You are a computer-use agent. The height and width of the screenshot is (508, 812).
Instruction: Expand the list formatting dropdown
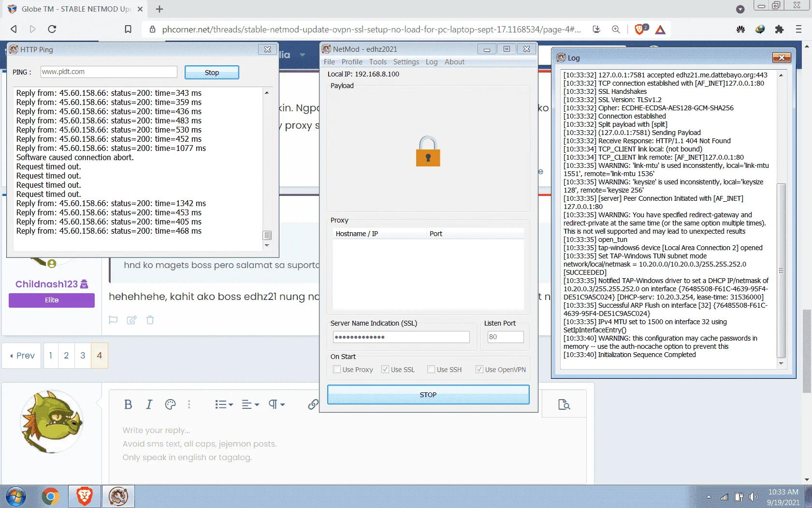(224, 404)
